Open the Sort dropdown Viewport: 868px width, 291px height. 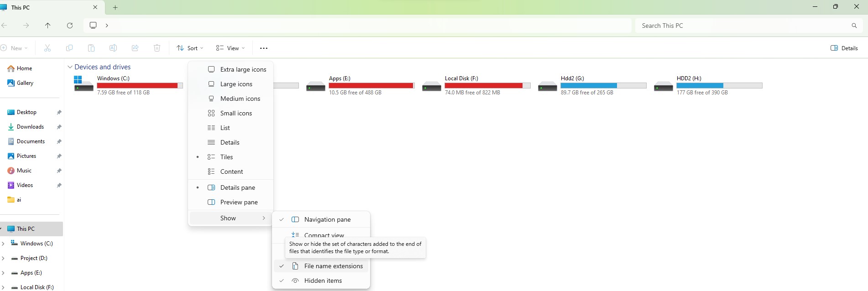(x=190, y=48)
